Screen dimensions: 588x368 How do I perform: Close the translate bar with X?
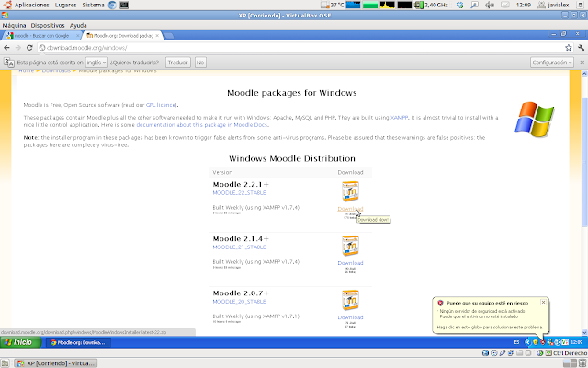click(x=582, y=63)
